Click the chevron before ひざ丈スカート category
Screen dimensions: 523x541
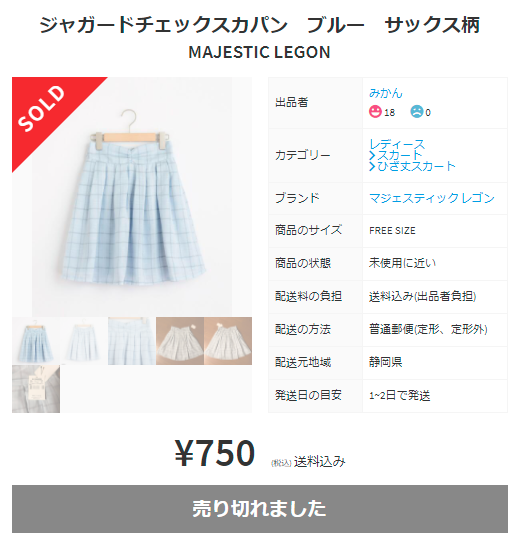372,167
